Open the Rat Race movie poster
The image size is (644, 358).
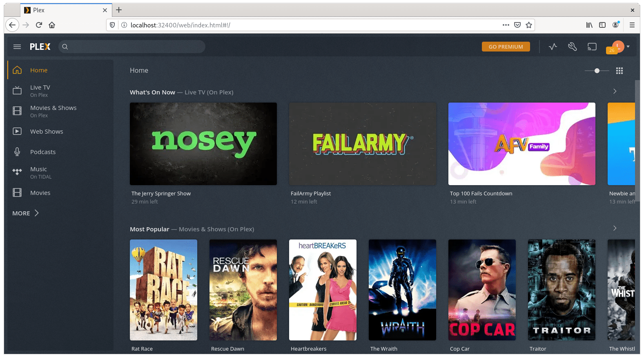click(163, 290)
